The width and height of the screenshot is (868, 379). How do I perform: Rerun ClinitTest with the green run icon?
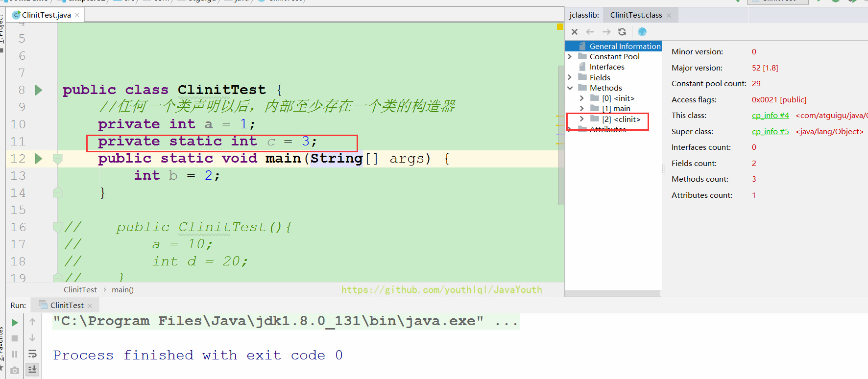point(15,323)
